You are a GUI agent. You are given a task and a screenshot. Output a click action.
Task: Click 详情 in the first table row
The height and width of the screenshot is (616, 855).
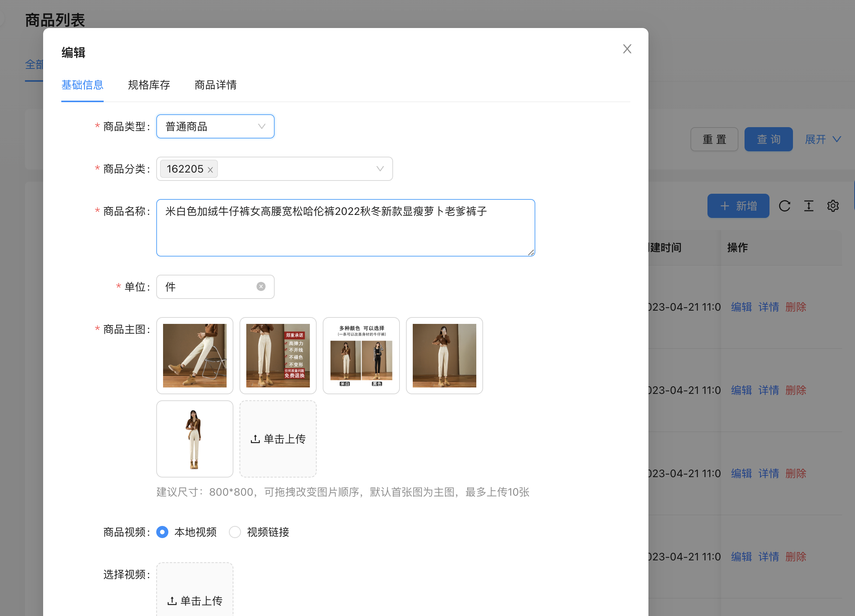click(769, 307)
